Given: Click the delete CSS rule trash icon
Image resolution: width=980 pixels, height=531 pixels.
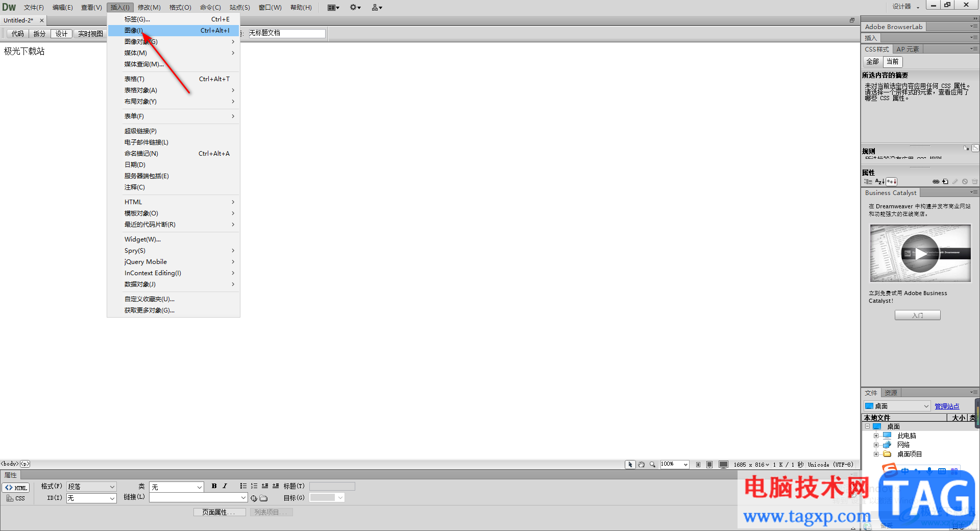Looking at the screenshot, I should tap(974, 181).
